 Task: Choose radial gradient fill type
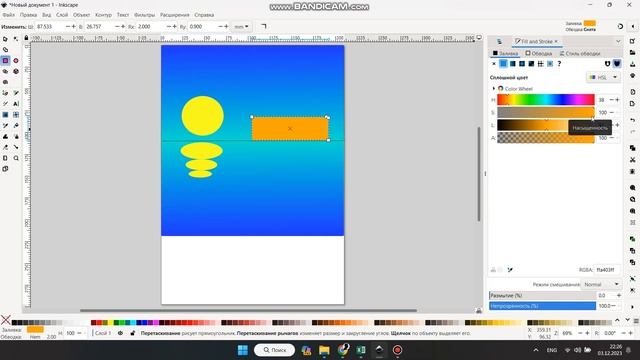click(x=522, y=64)
